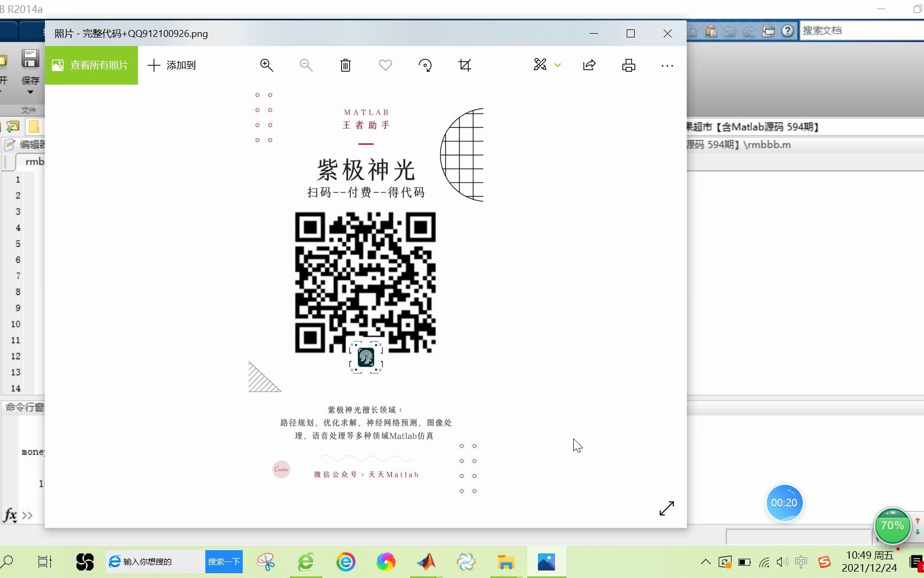
Task: Show hidden system tray icons chevron
Action: (706, 562)
